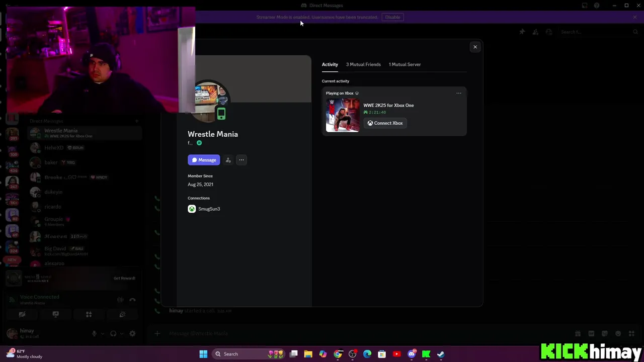Disconnect from the voice call

coord(132,300)
